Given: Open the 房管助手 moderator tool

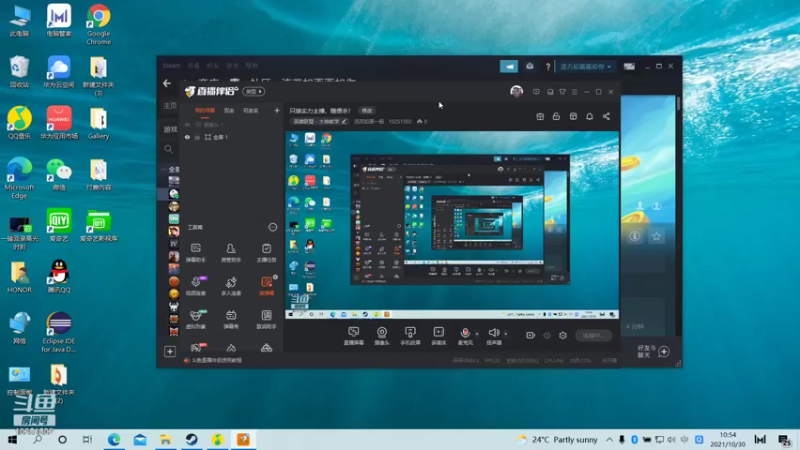Looking at the screenshot, I should (x=231, y=253).
